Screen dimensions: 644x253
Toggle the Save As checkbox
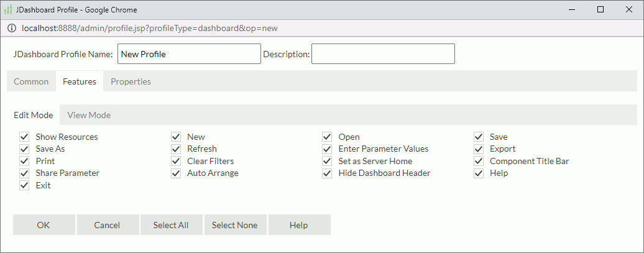point(25,149)
